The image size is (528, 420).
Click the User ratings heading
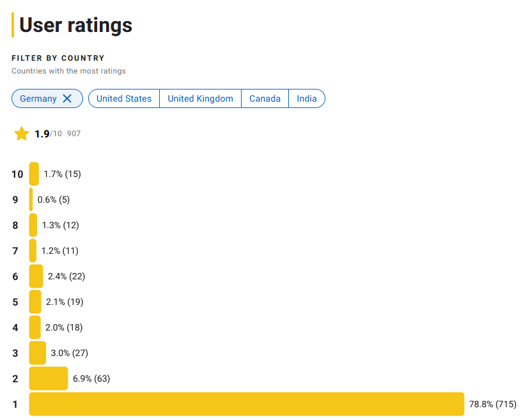tap(75, 24)
